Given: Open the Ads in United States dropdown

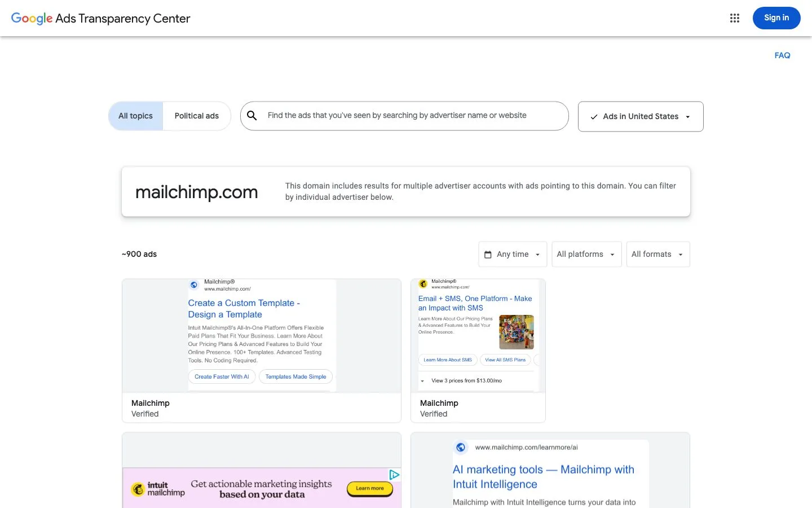Looking at the screenshot, I should 641,117.
